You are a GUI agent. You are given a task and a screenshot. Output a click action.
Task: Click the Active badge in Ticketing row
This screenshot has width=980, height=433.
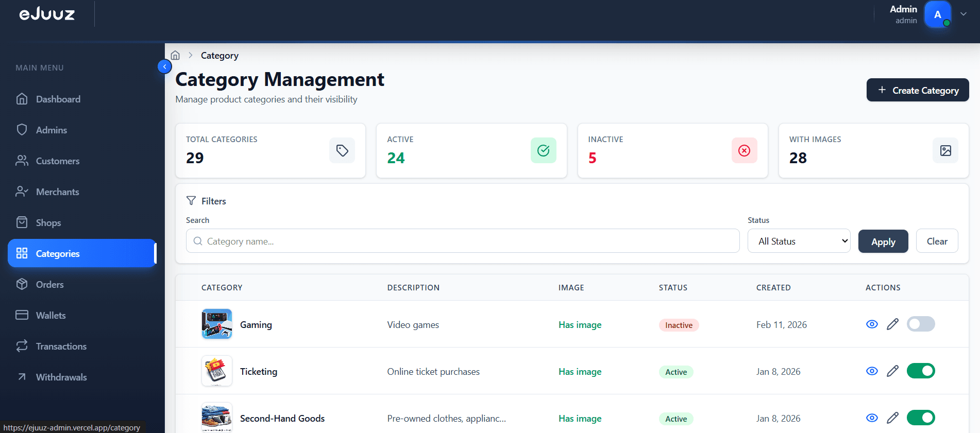pyautogui.click(x=676, y=372)
